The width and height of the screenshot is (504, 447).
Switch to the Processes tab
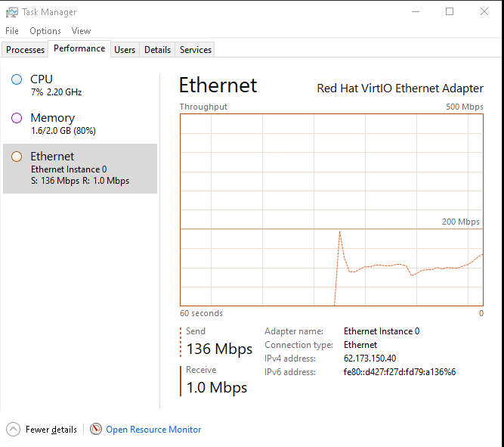[26, 50]
